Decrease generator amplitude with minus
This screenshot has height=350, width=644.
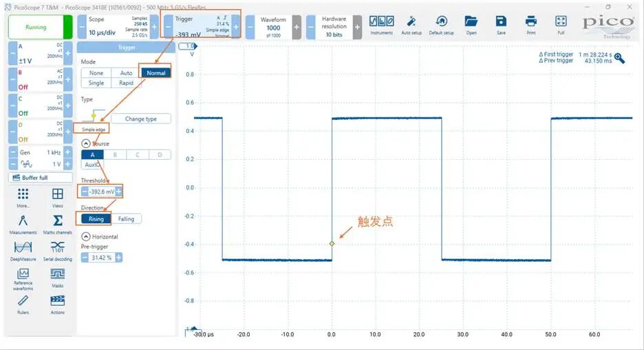click(13, 164)
